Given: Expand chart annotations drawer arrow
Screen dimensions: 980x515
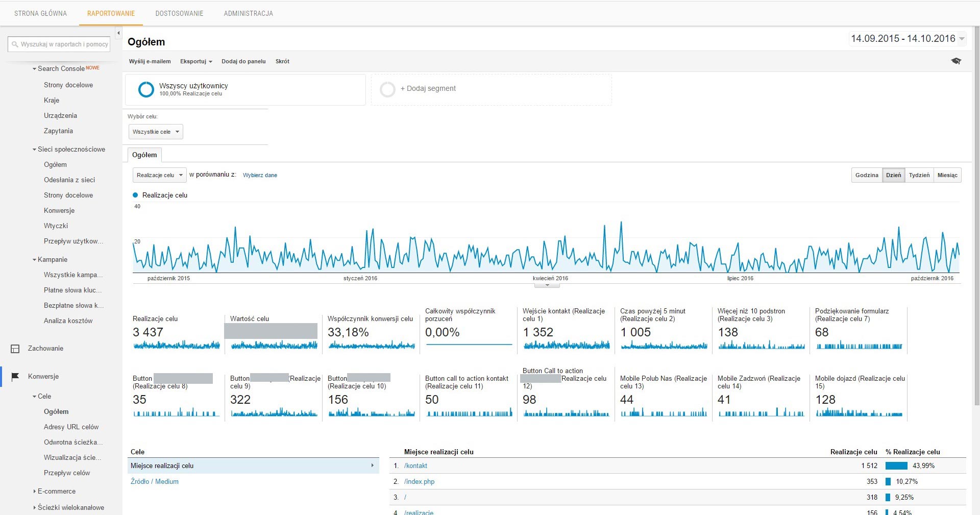Looking at the screenshot, I should pos(547,285).
